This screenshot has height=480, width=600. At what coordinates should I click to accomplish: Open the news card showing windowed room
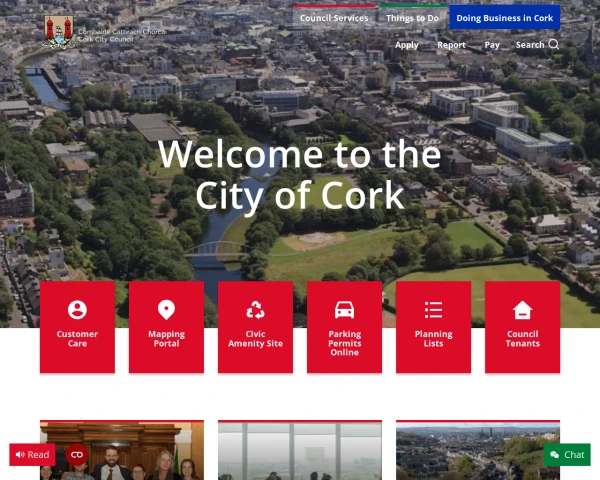click(x=300, y=450)
